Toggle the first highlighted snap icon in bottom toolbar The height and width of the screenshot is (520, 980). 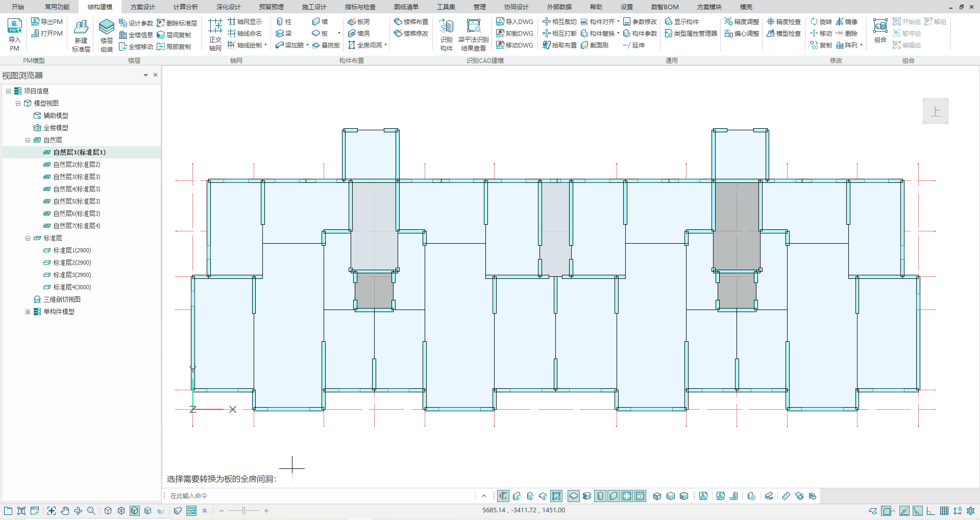[x=503, y=496]
